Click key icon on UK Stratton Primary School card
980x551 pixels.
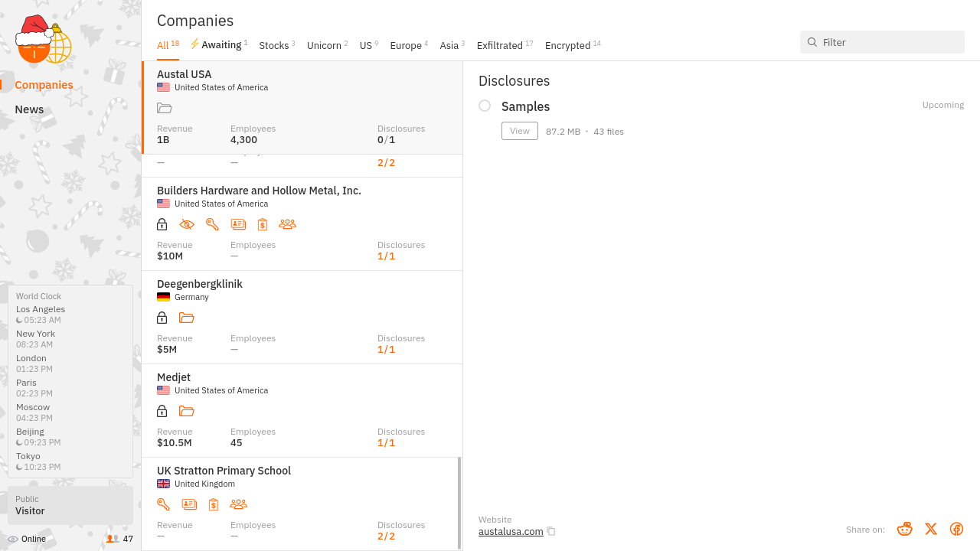point(163,504)
